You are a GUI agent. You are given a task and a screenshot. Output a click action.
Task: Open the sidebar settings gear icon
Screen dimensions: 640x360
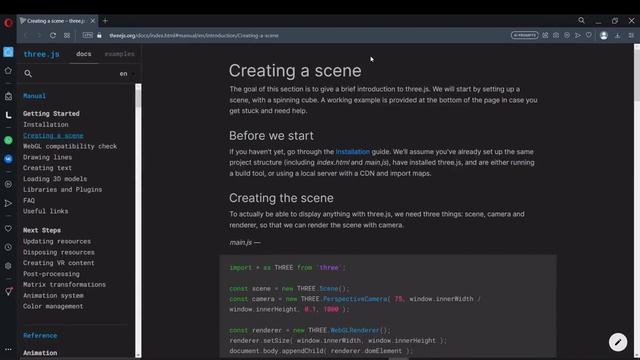click(8, 266)
